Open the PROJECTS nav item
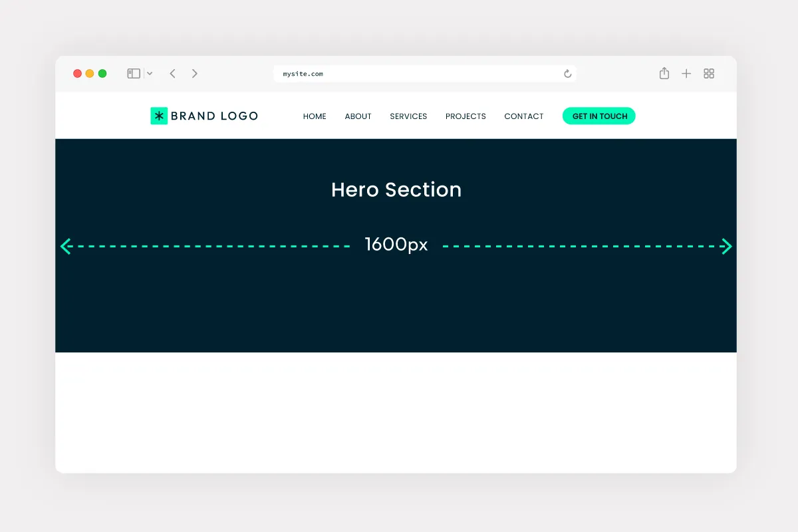798x532 pixels. pyautogui.click(x=465, y=116)
